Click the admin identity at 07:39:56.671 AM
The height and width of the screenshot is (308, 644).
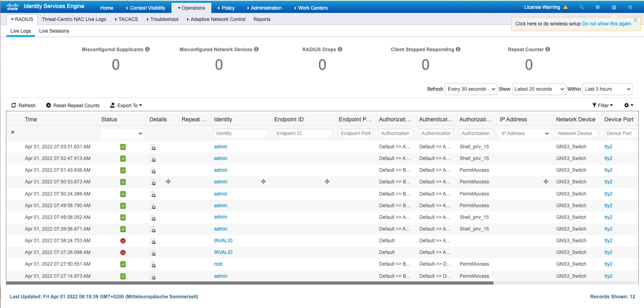[x=221, y=229]
